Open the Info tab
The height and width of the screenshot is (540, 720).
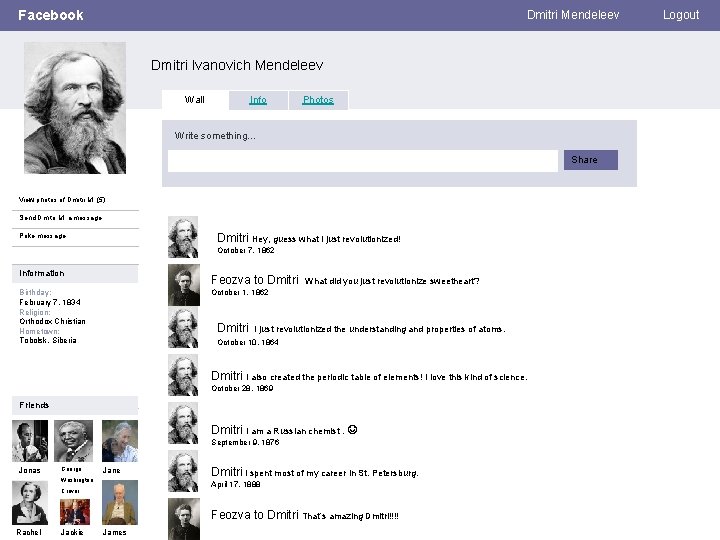point(258,100)
